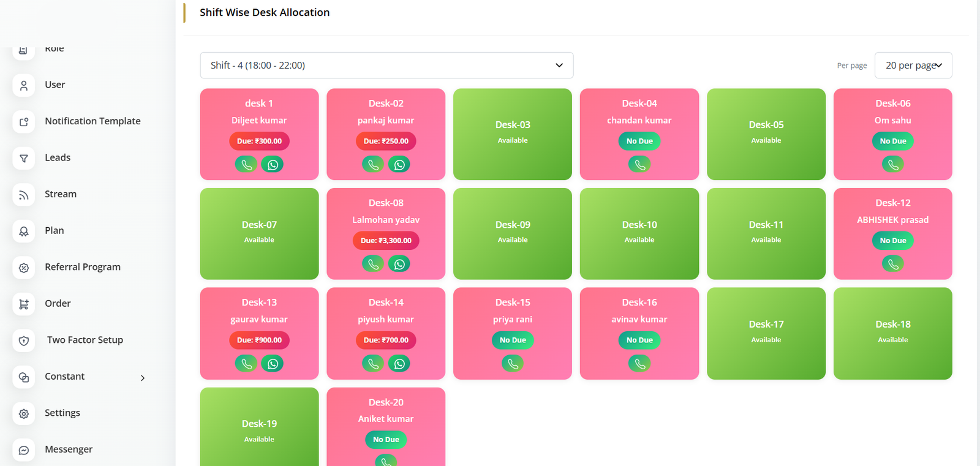980x466 pixels.
Task: Click the Messenger chat icon in sidebar
Action: 24,449
